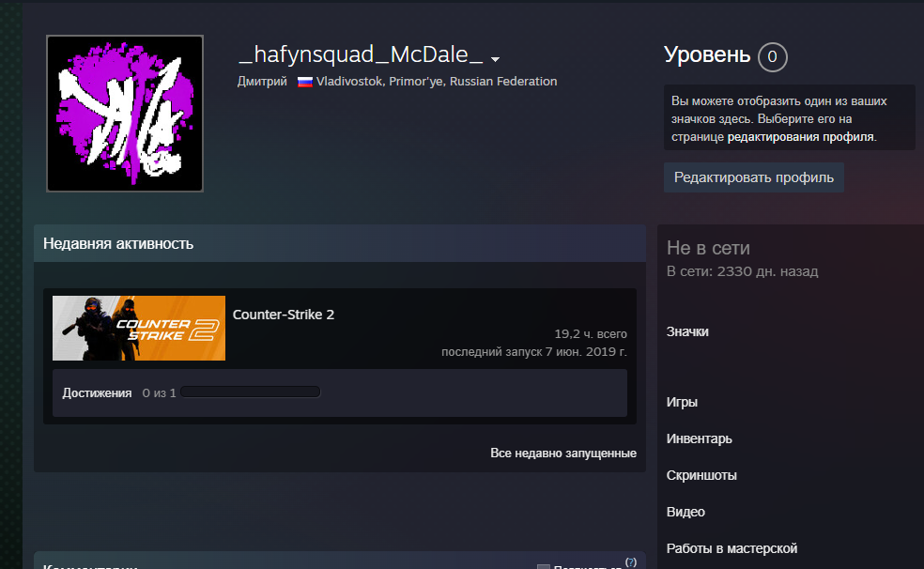Open the Значки section
The width and height of the screenshot is (924, 569).
[687, 331]
